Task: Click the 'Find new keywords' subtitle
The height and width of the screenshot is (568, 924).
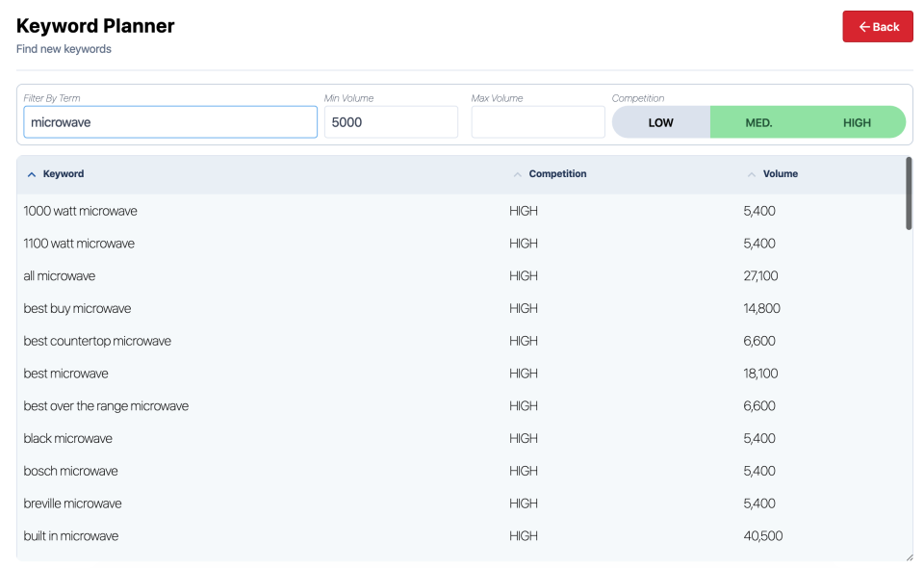Action: 64,49
